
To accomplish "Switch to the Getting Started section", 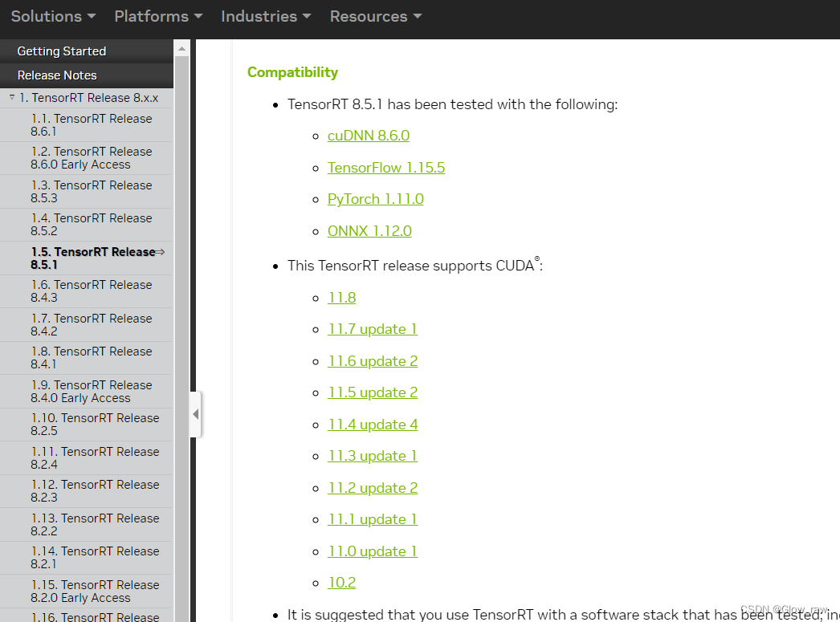I will coord(63,51).
